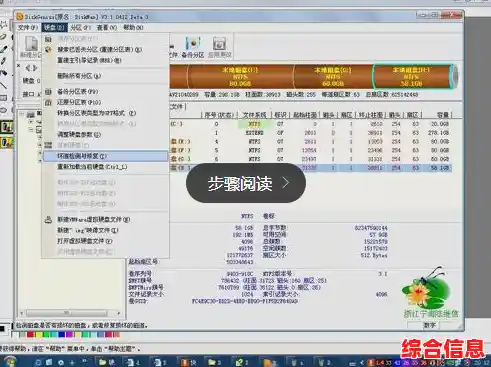Choose 重建主引导记录(MBR)

105,60
